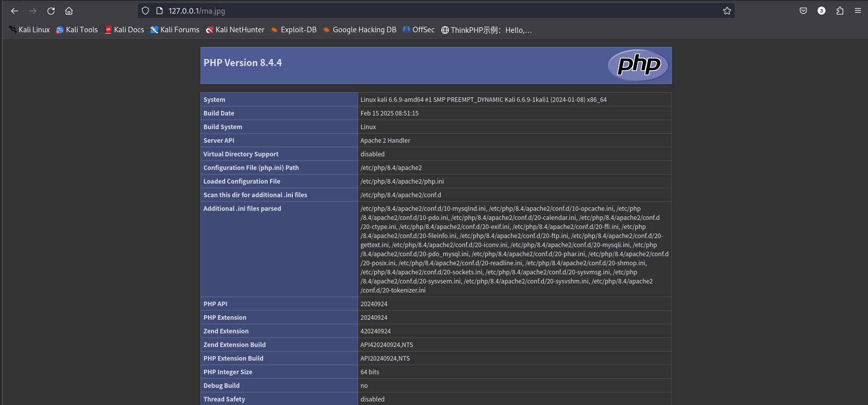Image resolution: width=868 pixels, height=405 pixels.
Task: Click the PHP logo in the header
Action: point(638,65)
